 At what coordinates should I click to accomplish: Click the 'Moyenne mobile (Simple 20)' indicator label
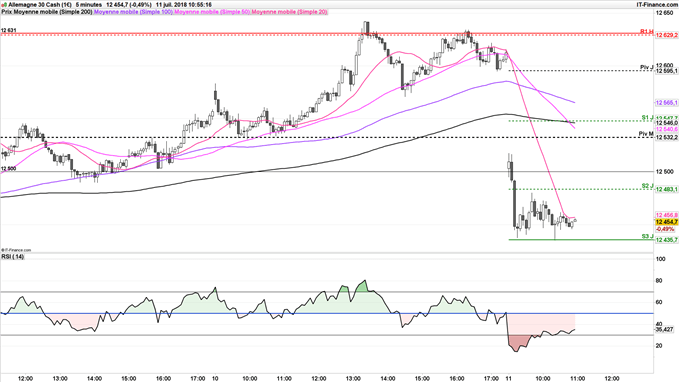tap(289, 12)
